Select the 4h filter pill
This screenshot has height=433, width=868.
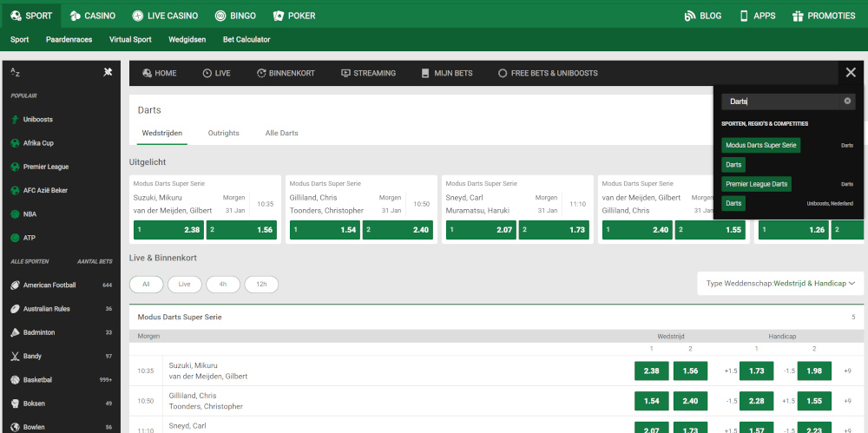click(x=223, y=284)
